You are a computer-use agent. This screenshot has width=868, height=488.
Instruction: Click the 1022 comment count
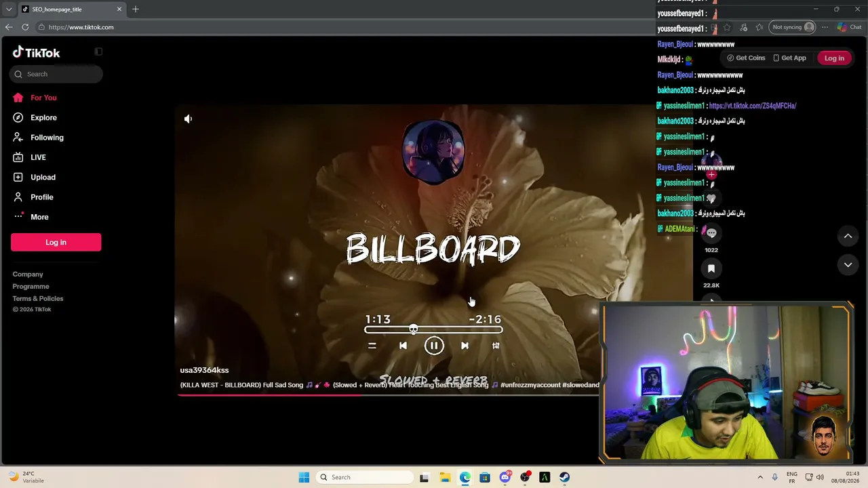point(711,250)
